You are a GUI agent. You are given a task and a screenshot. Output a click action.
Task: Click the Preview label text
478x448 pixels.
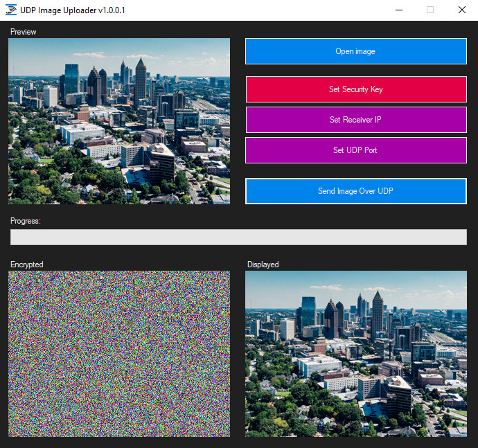[x=24, y=32]
